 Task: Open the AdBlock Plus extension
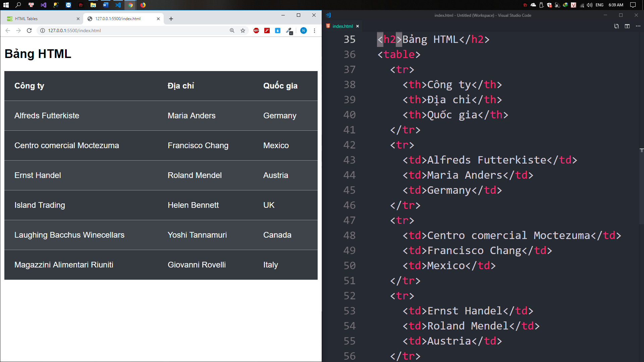pyautogui.click(x=256, y=31)
